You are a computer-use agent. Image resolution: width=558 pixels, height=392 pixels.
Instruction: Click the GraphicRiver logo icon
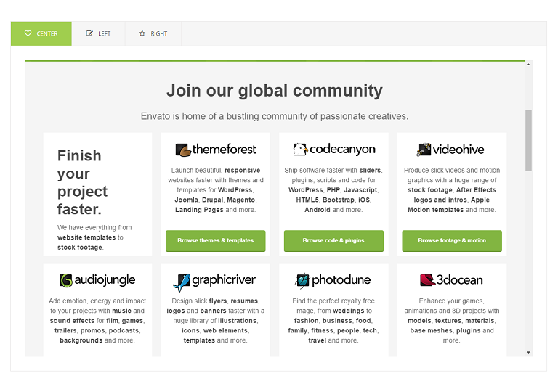click(x=182, y=281)
